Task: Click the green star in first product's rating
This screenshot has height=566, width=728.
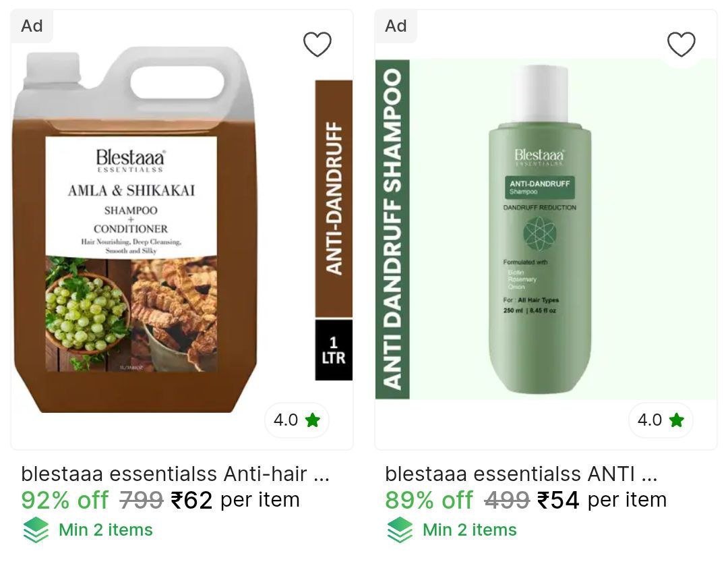Action: [x=313, y=420]
